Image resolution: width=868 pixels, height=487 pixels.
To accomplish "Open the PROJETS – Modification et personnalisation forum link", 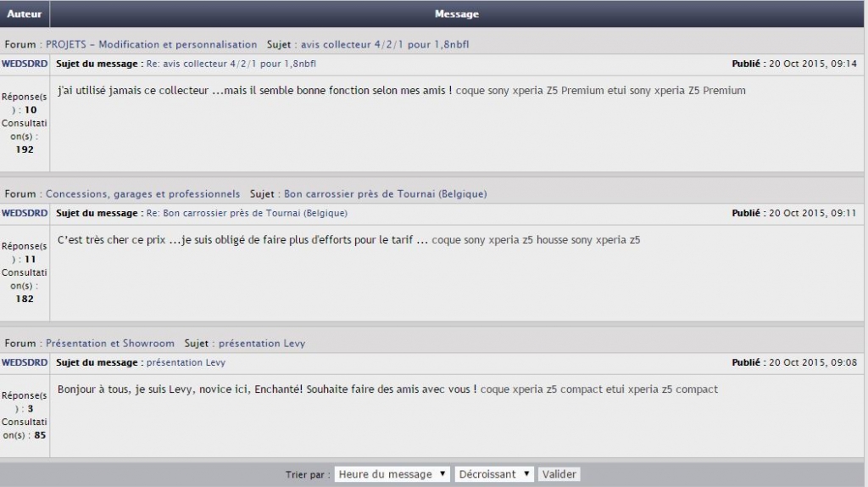I will click(x=151, y=44).
